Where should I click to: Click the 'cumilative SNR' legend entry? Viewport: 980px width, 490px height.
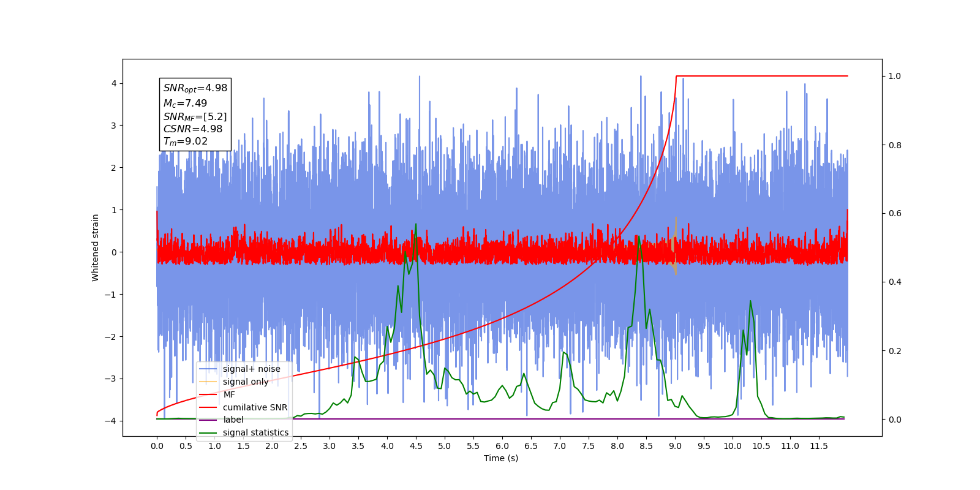tap(243, 407)
